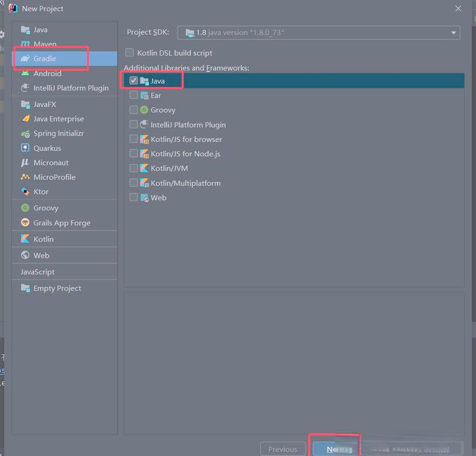
Task: Select the Spring Initializr label
Action: (x=59, y=133)
